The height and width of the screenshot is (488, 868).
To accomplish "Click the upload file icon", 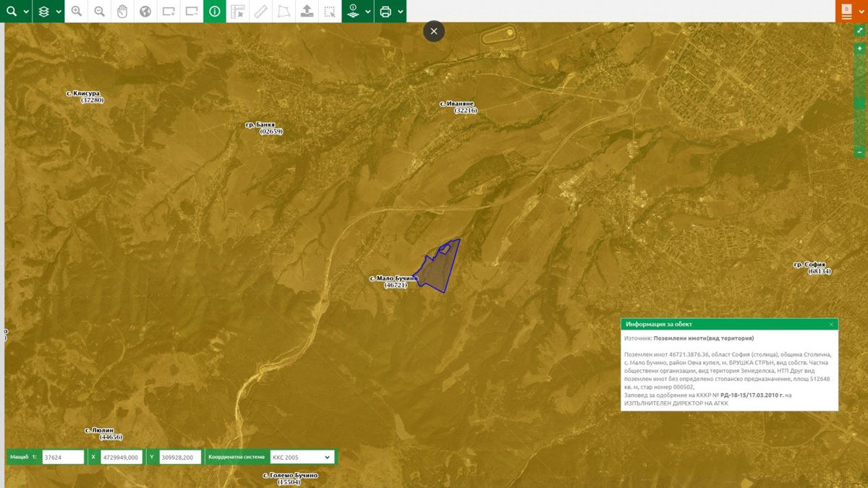I will pos(307,12).
